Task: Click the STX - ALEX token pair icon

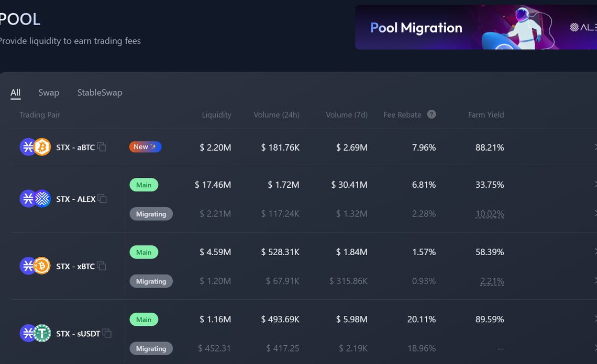Action: tap(35, 199)
